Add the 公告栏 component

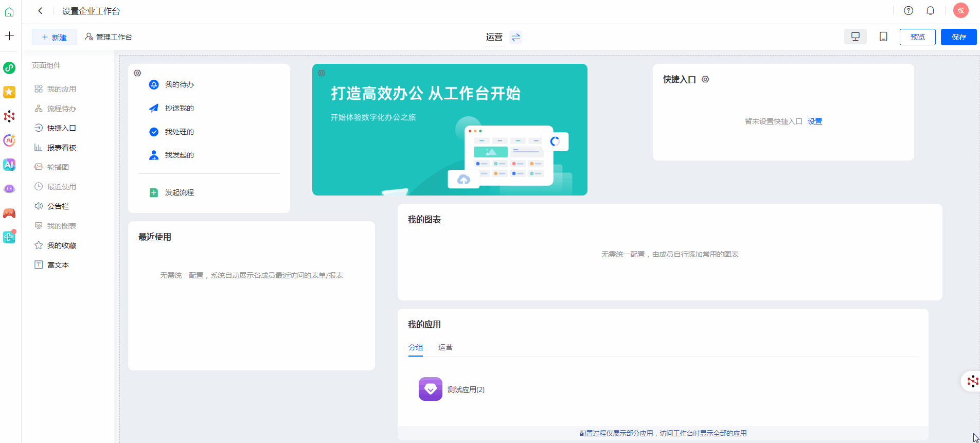[x=58, y=206]
